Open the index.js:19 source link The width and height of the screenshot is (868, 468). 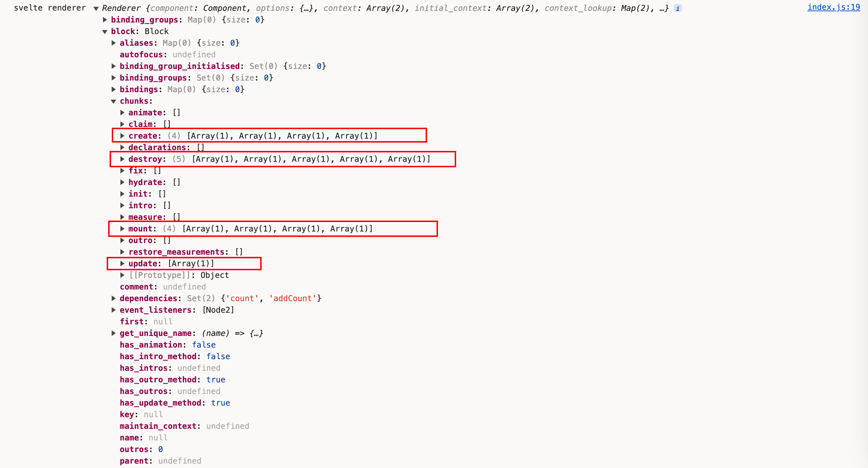834,7
